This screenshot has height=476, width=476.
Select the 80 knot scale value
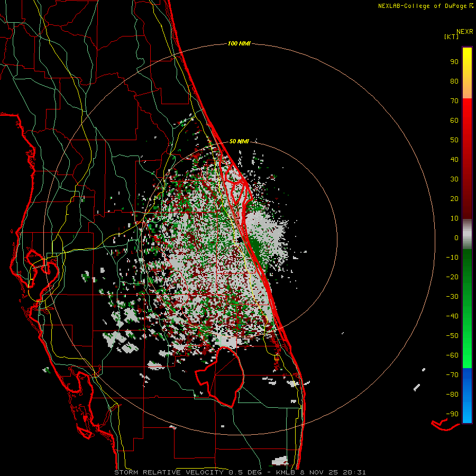click(454, 81)
